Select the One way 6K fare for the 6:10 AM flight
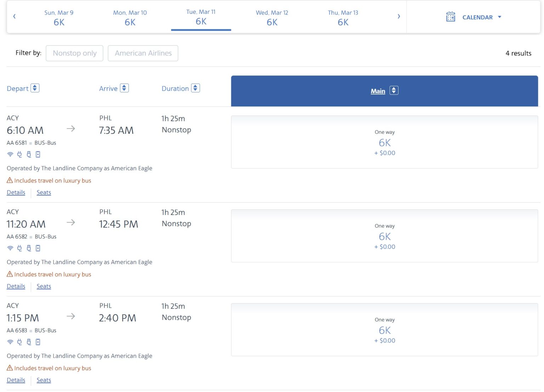 coord(385,142)
